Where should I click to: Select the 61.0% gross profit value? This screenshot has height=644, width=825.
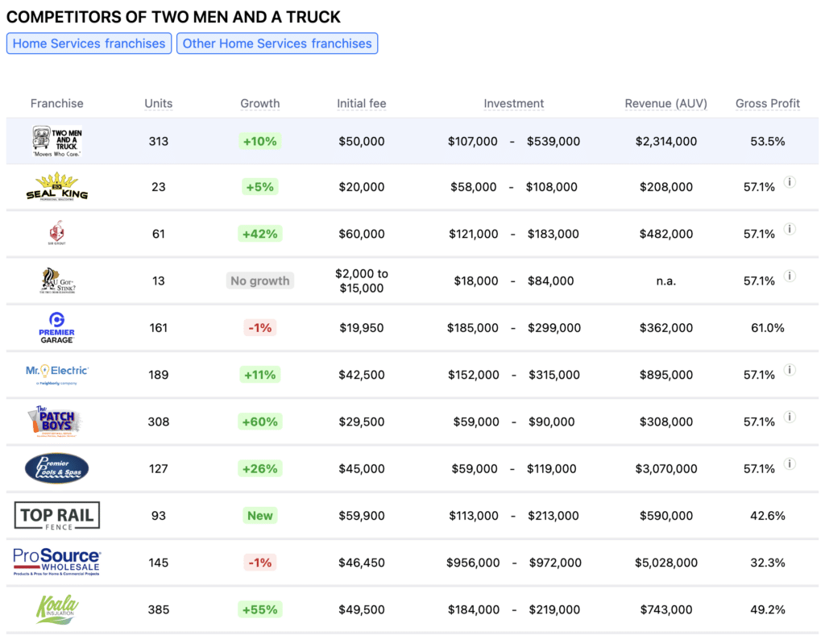[768, 327]
